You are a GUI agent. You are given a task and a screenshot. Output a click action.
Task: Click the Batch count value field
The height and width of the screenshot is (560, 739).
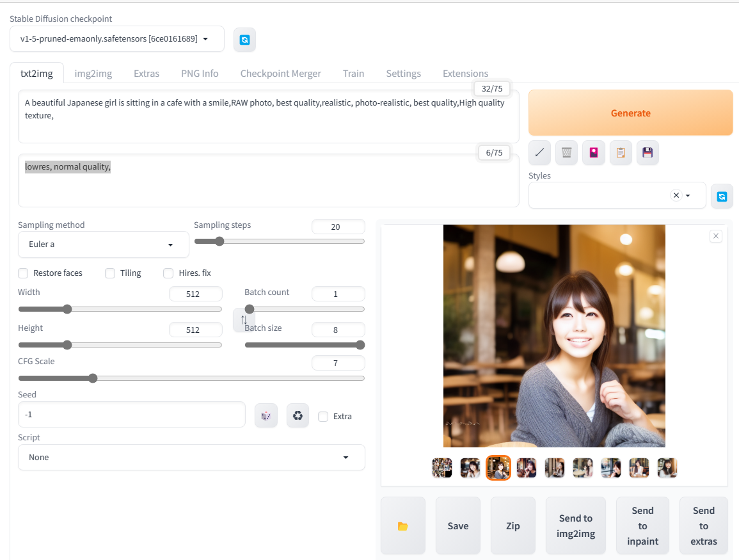click(x=338, y=294)
